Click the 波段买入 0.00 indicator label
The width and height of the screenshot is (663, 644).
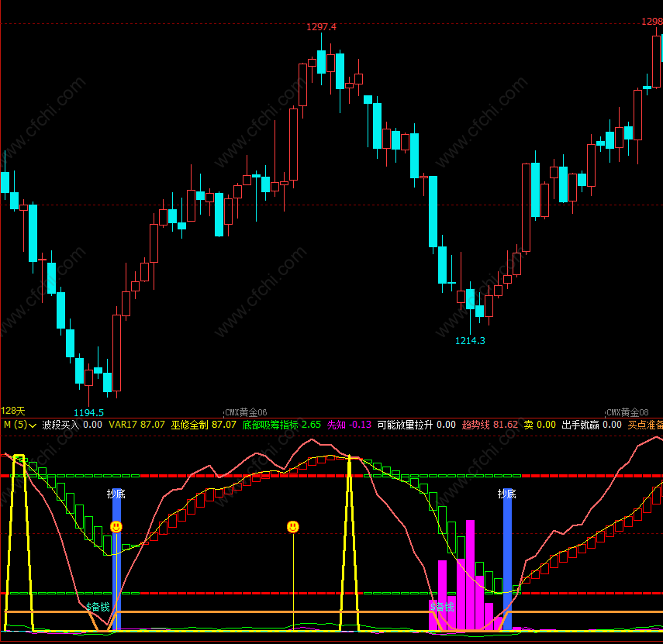[x=72, y=425]
